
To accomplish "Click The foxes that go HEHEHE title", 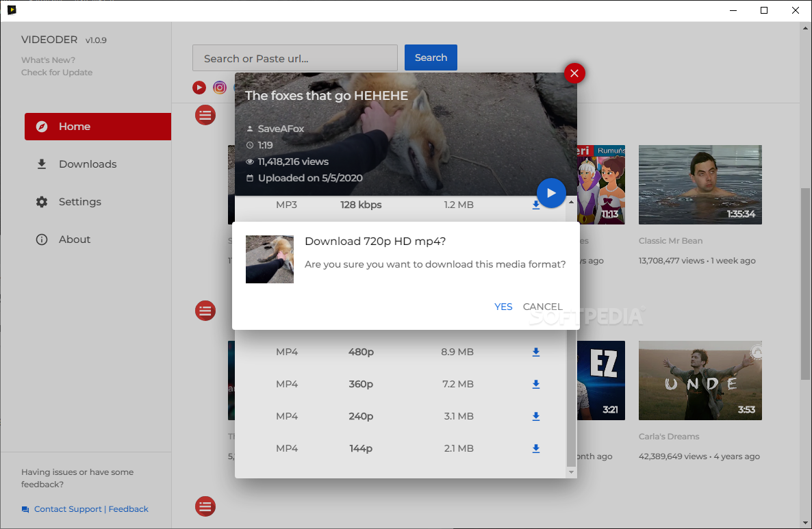I will click(327, 96).
